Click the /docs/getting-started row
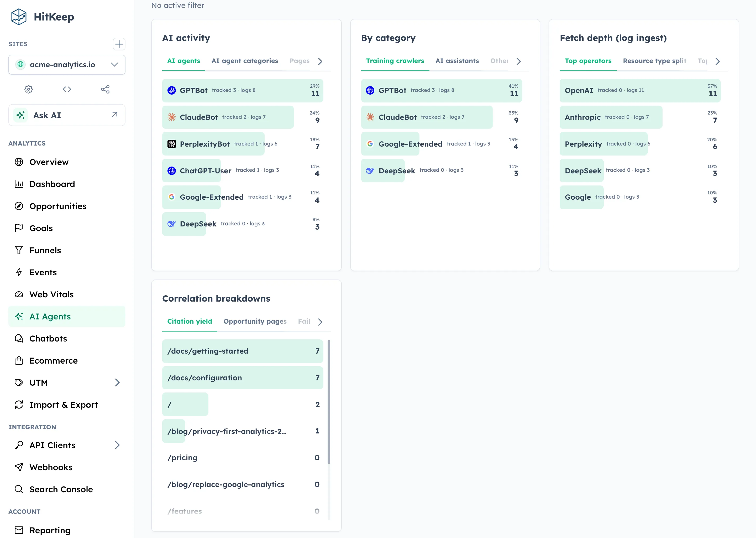756x538 pixels. (243, 351)
